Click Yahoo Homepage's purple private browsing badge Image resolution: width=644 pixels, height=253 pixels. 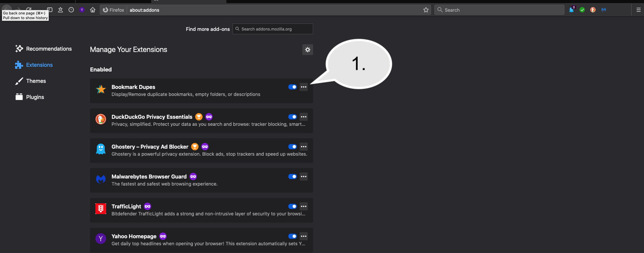pyautogui.click(x=163, y=236)
